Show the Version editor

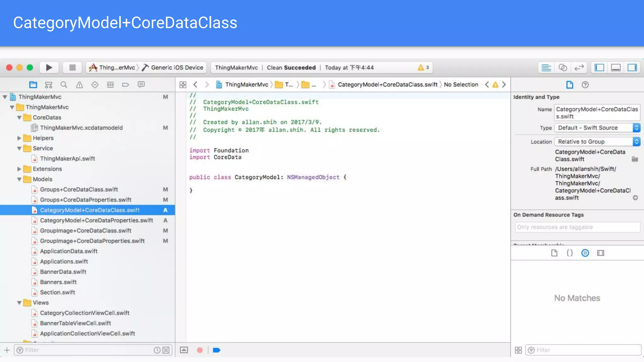[579, 68]
